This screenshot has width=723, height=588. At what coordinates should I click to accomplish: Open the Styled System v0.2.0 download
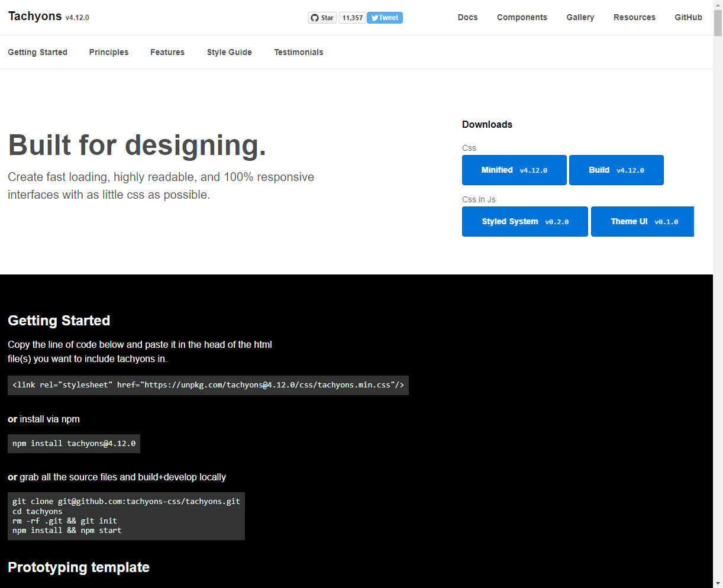524,221
